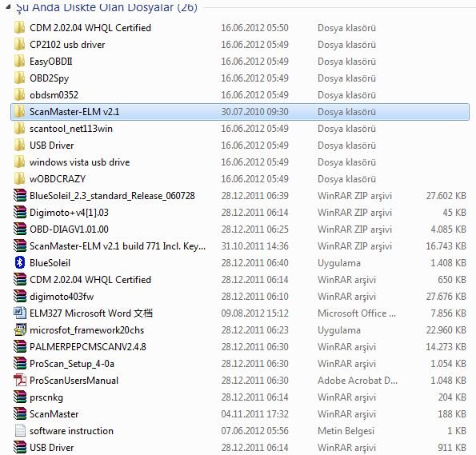Collapse the 'Şu Anda Diskte Olan Dosyalar' group
476x455 pixels.
coord(9,7)
